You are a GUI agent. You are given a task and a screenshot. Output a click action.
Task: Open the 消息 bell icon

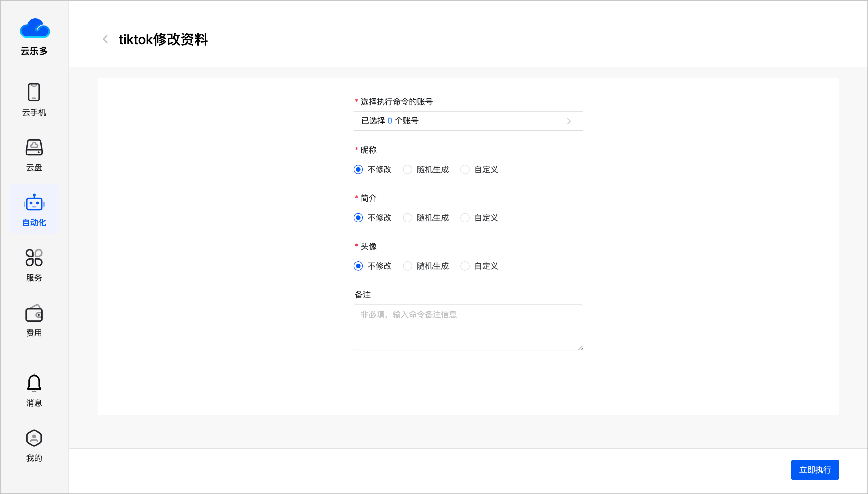click(x=34, y=383)
